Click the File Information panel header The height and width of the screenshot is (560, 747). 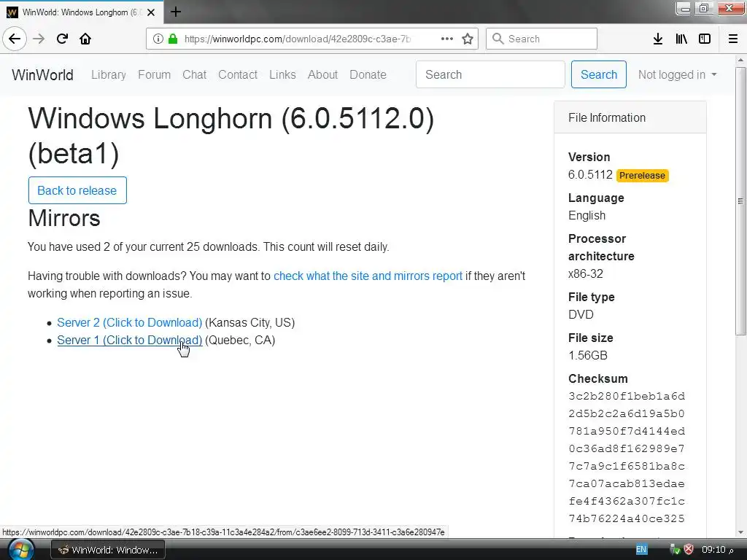[630, 117]
